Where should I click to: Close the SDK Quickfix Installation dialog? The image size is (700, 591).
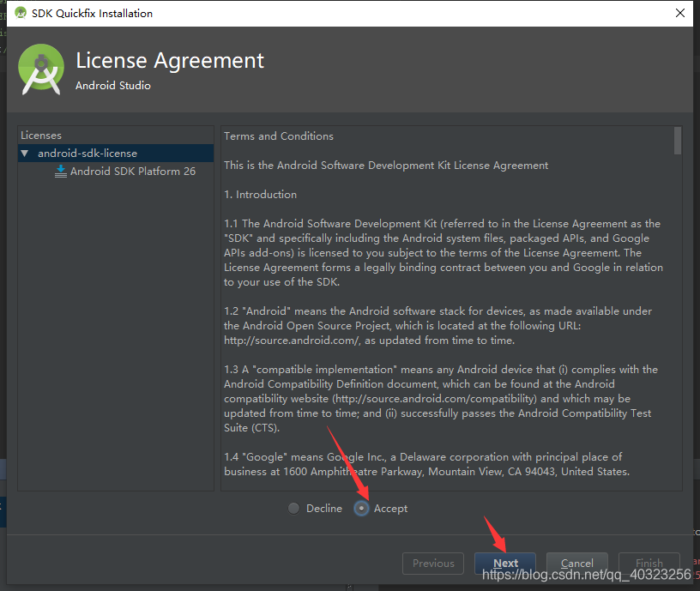pyautogui.click(x=680, y=13)
